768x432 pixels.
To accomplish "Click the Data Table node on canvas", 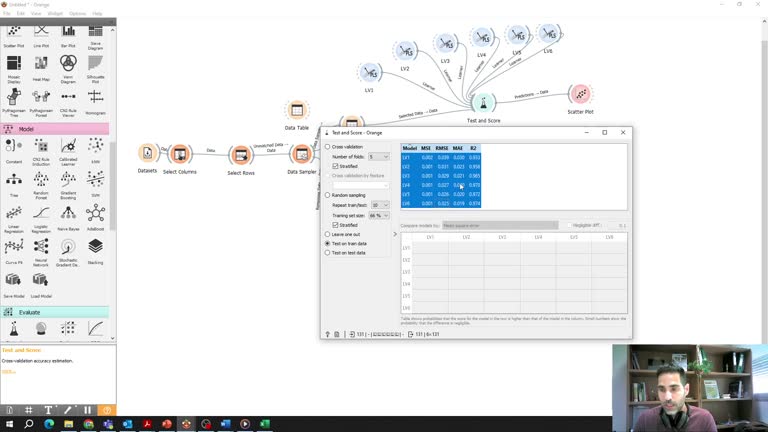I will click(x=297, y=110).
